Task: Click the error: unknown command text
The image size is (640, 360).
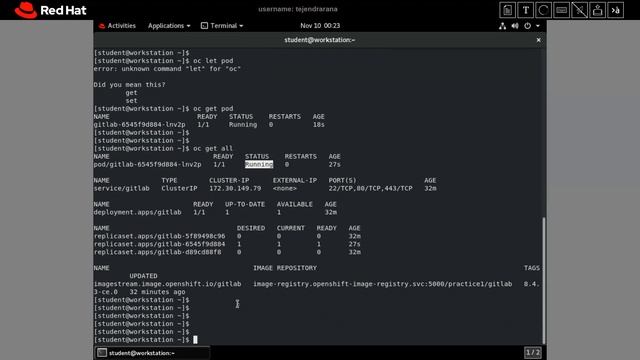Action: coord(167,69)
